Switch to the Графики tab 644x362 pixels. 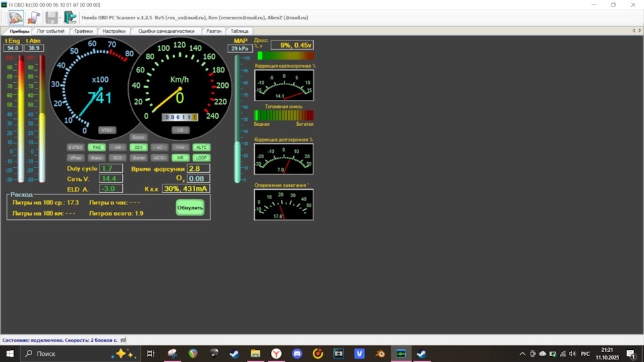84,31
